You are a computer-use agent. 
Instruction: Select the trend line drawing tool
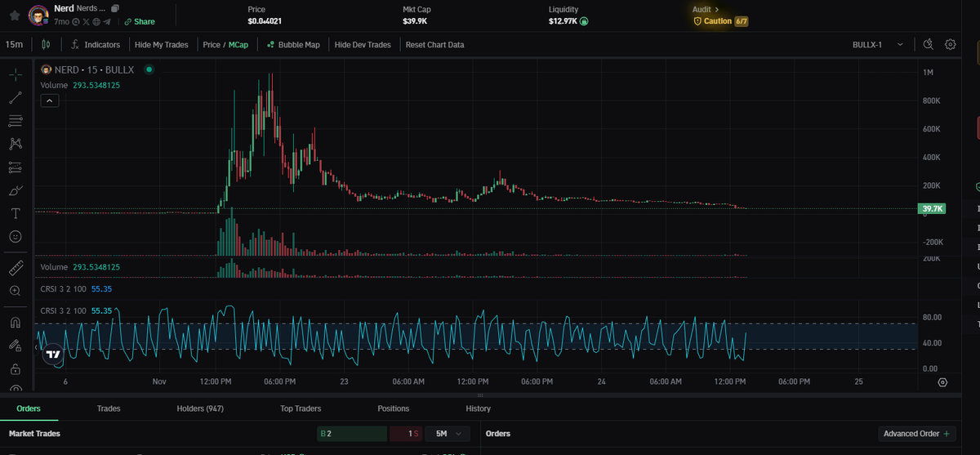tap(16, 98)
